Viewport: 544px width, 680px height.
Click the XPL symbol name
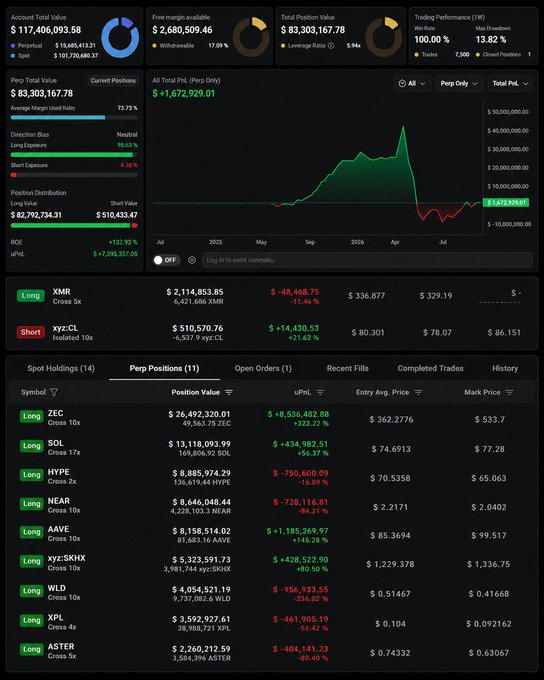pos(55,618)
